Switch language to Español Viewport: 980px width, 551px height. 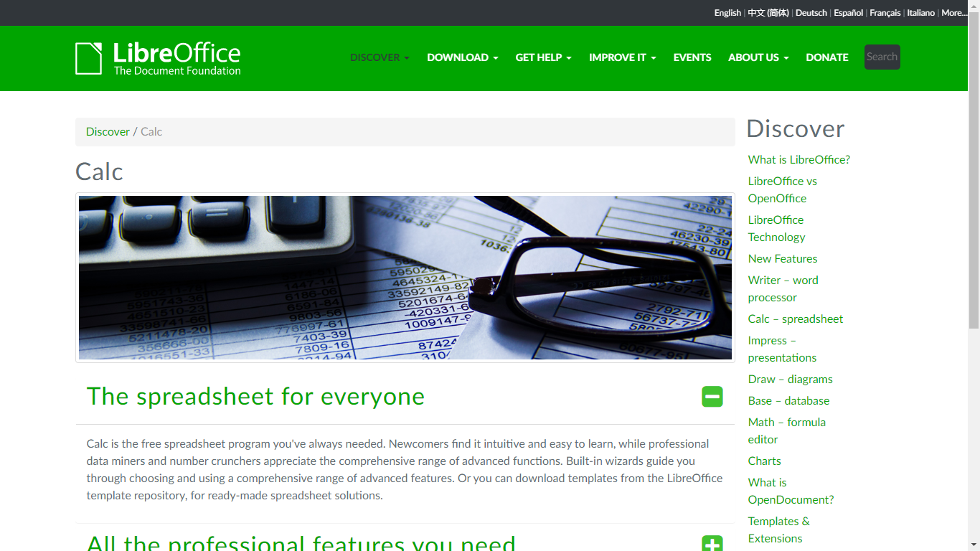pos(849,13)
